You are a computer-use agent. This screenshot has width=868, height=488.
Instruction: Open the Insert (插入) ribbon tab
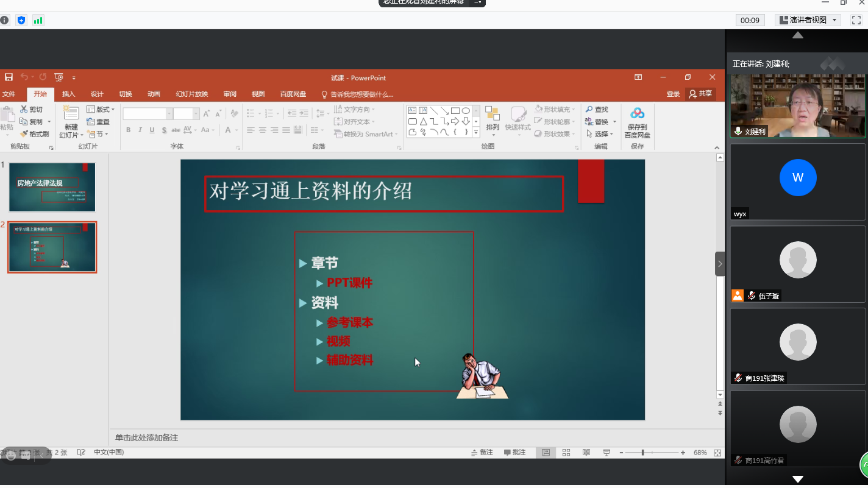coord(68,94)
